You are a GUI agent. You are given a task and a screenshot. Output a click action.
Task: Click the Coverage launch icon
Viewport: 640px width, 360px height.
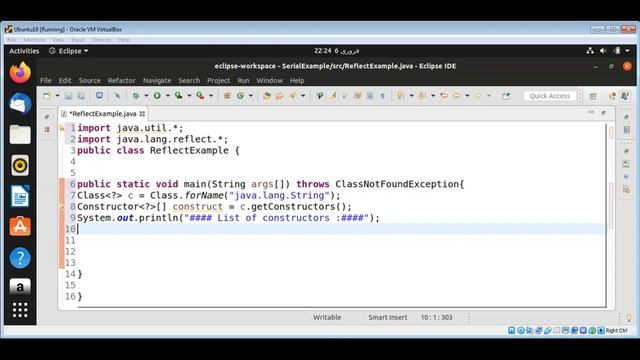coord(179,96)
